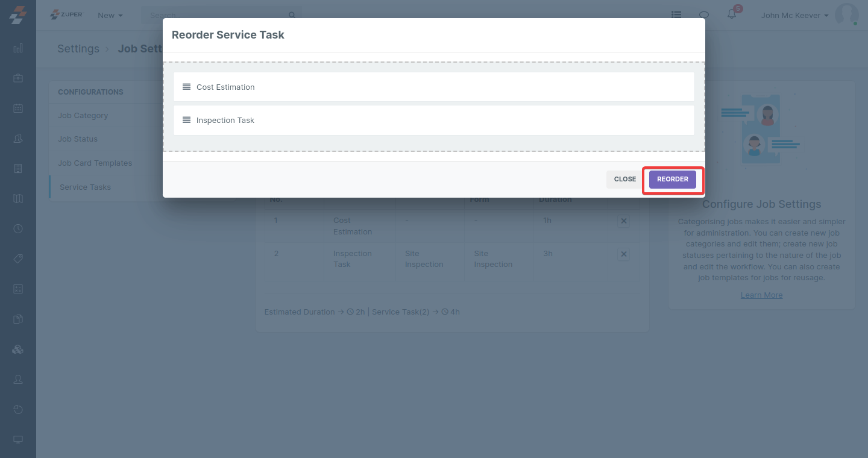Select Service Tasks in configurations

[x=85, y=187]
